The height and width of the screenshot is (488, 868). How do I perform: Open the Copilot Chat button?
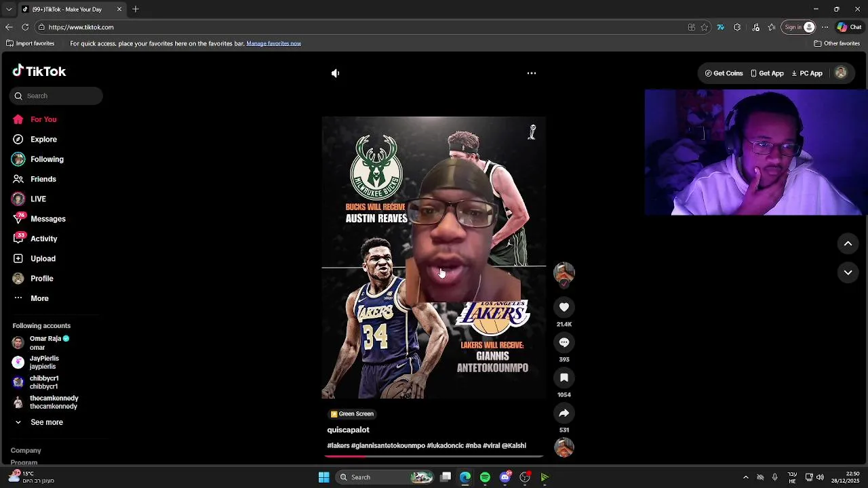coord(850,27)
